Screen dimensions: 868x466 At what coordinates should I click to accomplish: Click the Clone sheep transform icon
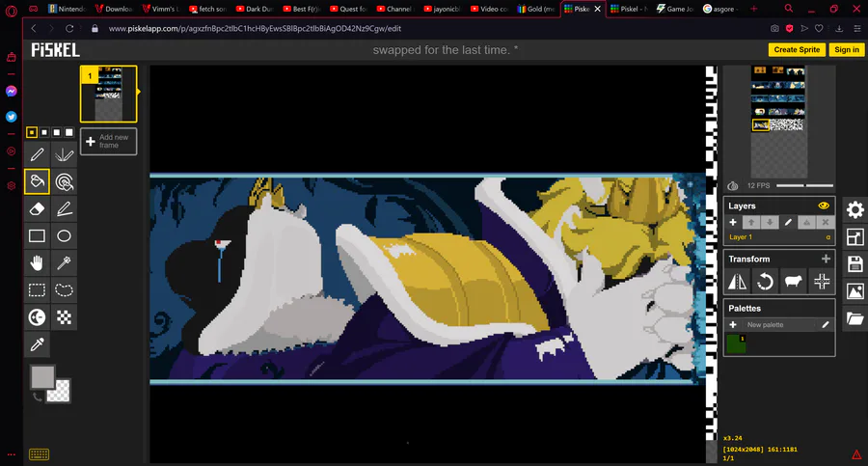tap(794, 282)
